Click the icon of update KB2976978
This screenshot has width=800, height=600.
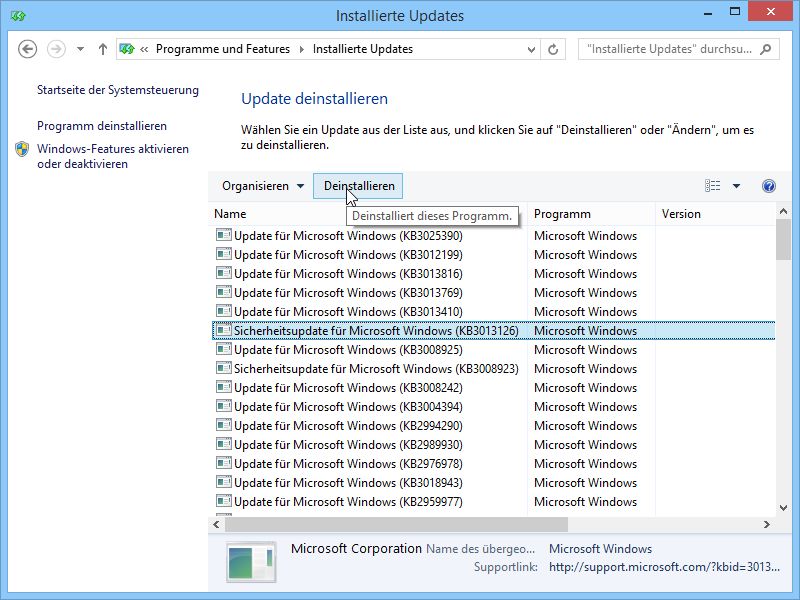point(223,462)
